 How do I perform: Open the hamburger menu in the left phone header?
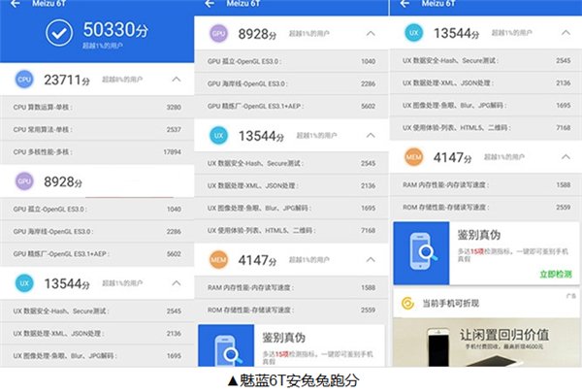[13, 5]
